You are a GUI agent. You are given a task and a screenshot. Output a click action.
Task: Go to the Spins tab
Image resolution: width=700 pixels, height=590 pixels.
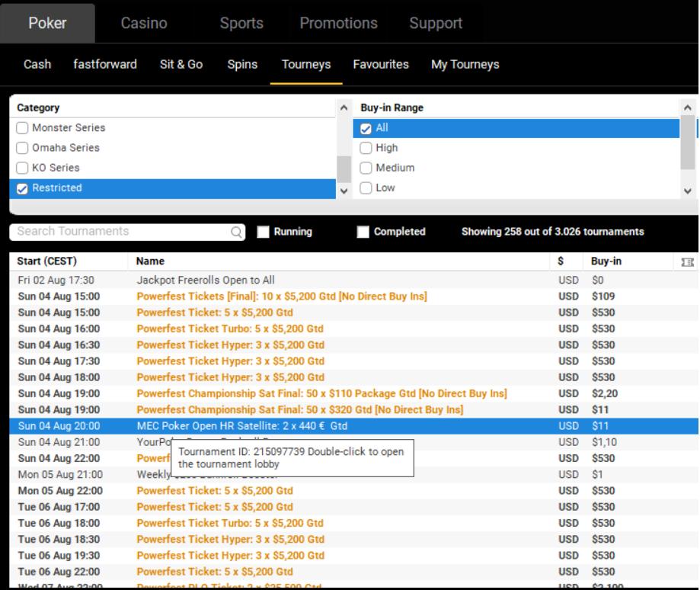[x=242, y=64]
